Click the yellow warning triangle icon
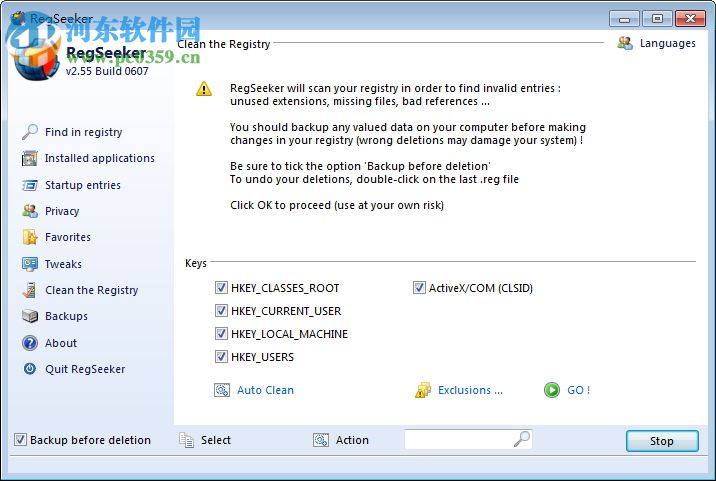Viewport: 716px width, 481px height. point(204,89)
